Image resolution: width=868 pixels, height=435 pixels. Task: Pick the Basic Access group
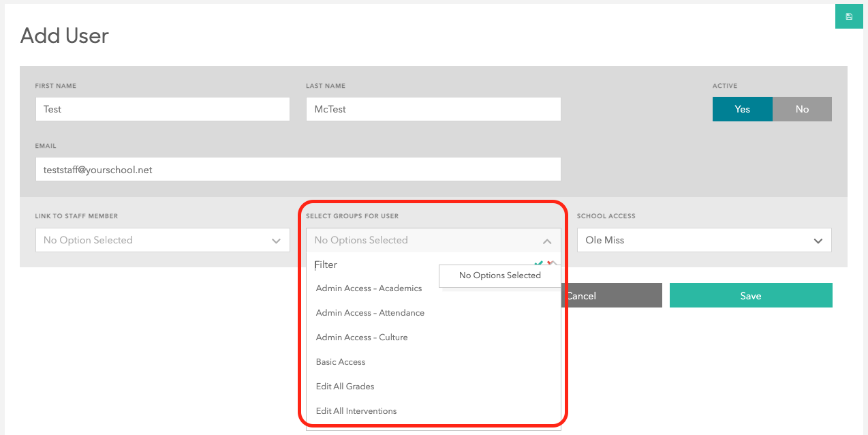tap(341, 362)
